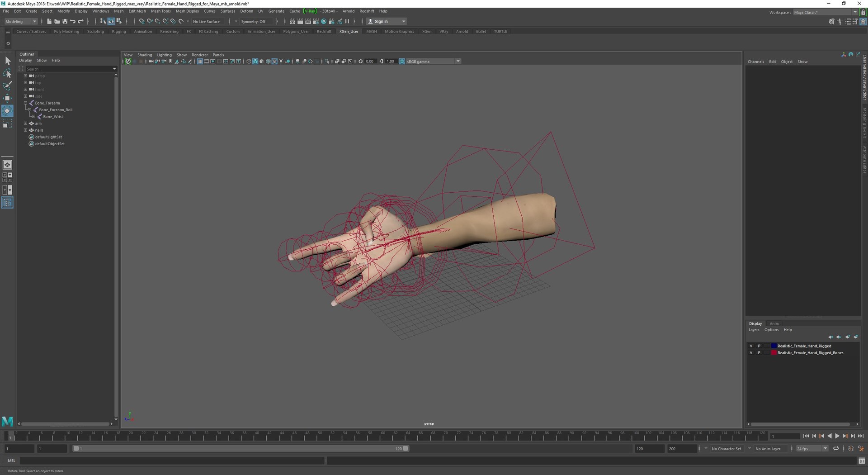Open a scene with folder icon
Viewport: 868px width, 475px height.
[x=57, y=21]
